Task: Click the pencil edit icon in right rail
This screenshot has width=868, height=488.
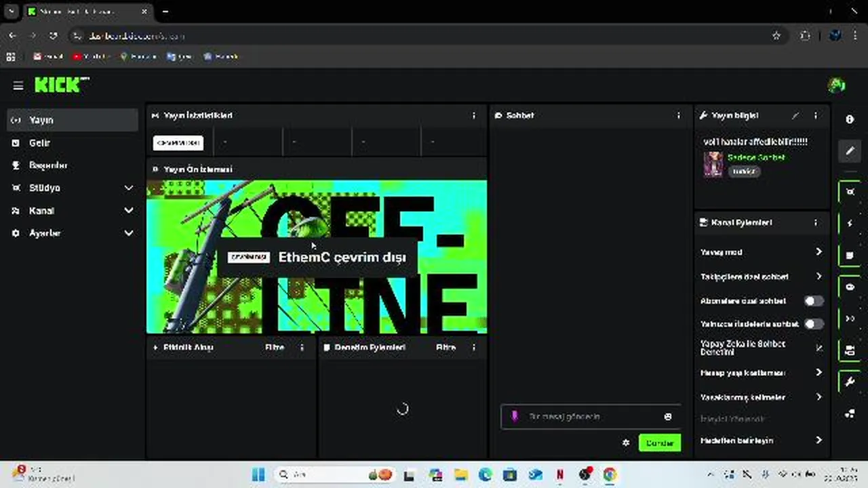Action: tap(850, 150)
